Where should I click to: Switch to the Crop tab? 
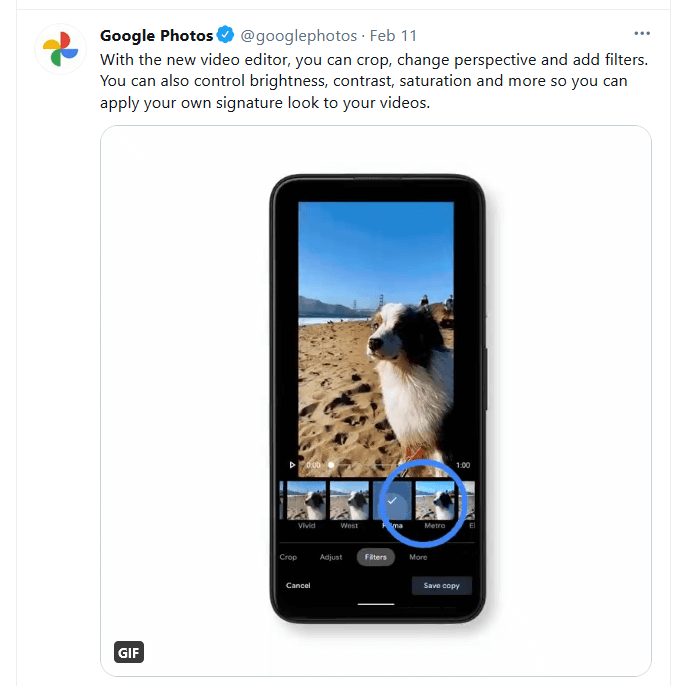(x=288, y=557)
